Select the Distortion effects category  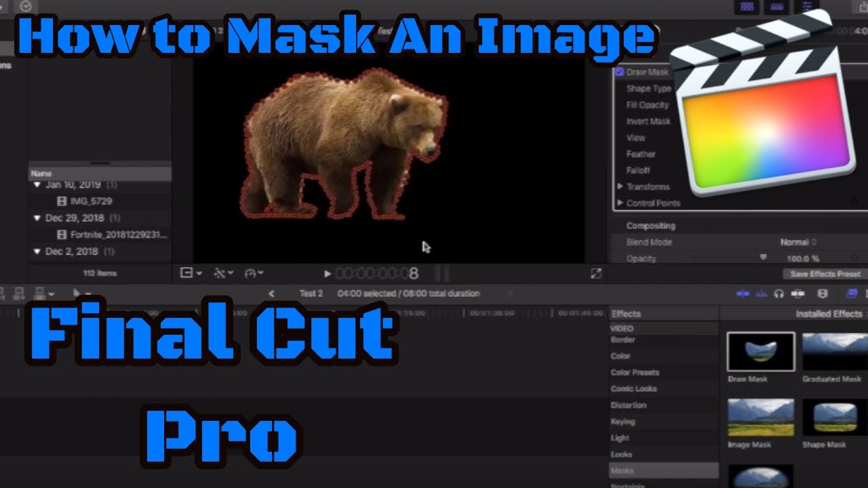click(x=629, y=405)
